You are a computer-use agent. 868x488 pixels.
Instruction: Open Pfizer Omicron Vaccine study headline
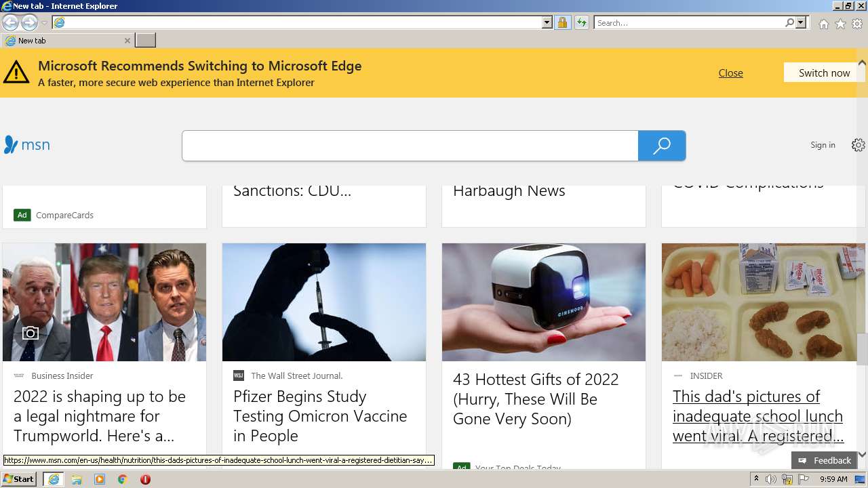tap(320, 416)
